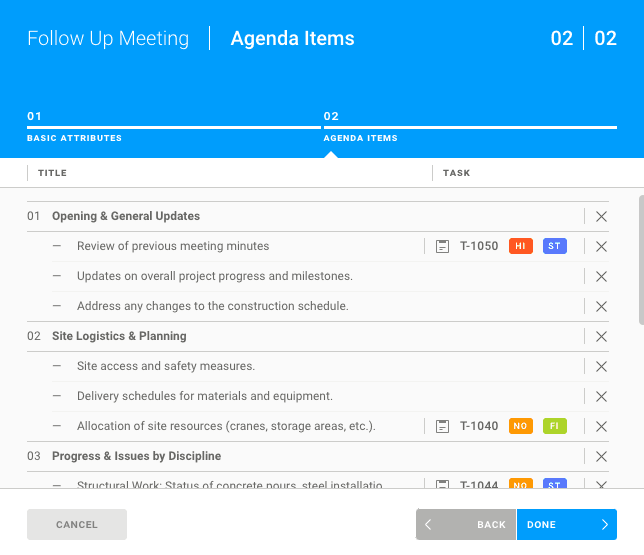The height and width of the screenshot is (555, 644).
Task: Remove Progress & Issues by Discipline section
Action: pyautogui.click(x=601, y=456)
